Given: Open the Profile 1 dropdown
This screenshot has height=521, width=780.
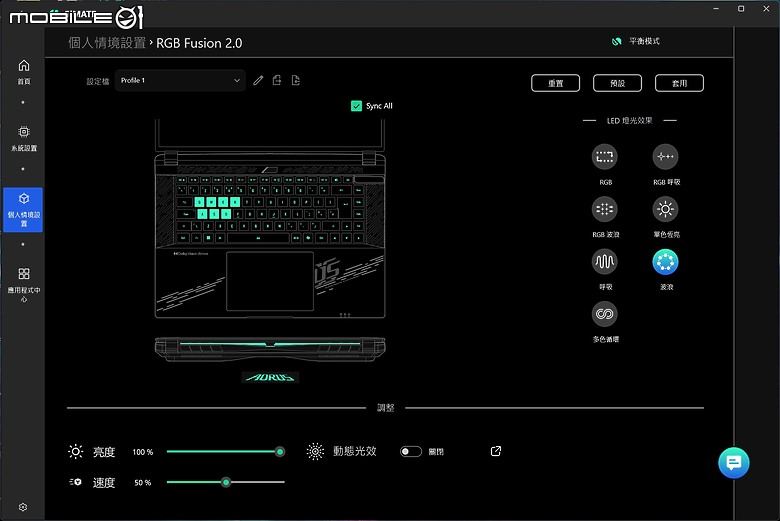Looking at the screenshot, I should [180, 80].
